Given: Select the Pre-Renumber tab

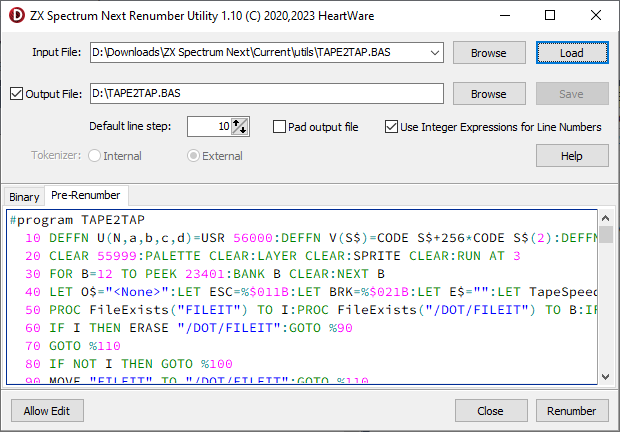Looking at the screenshot, I should click(85, 196).
